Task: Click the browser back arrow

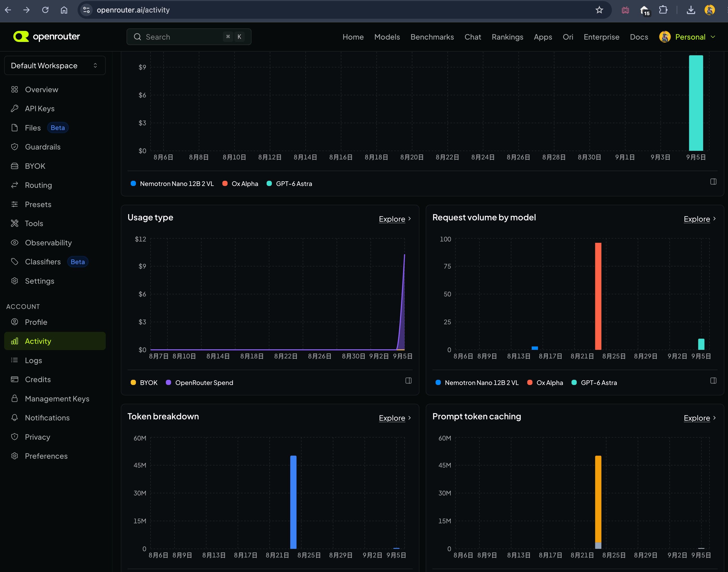Action: click(8, 10)
